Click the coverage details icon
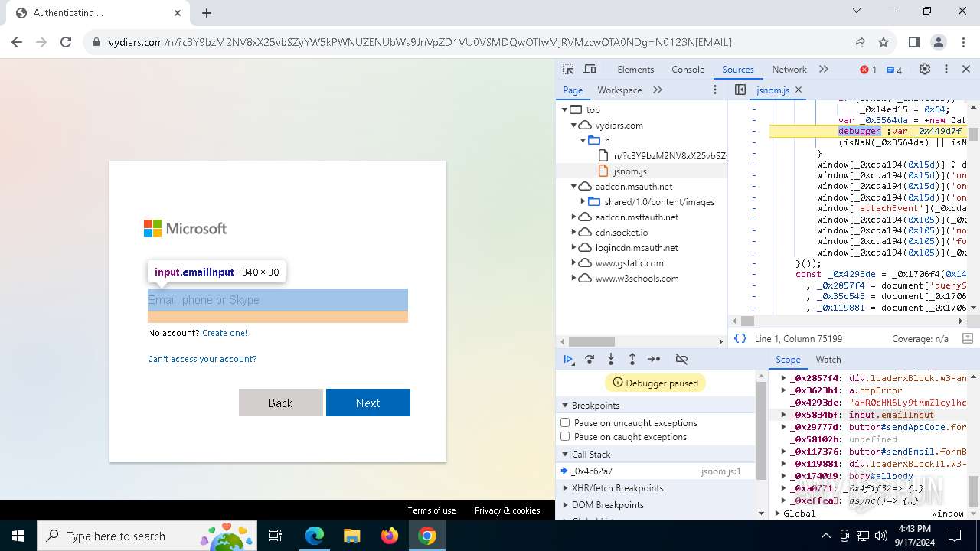980x551 pixels. [x=967, y=338]
